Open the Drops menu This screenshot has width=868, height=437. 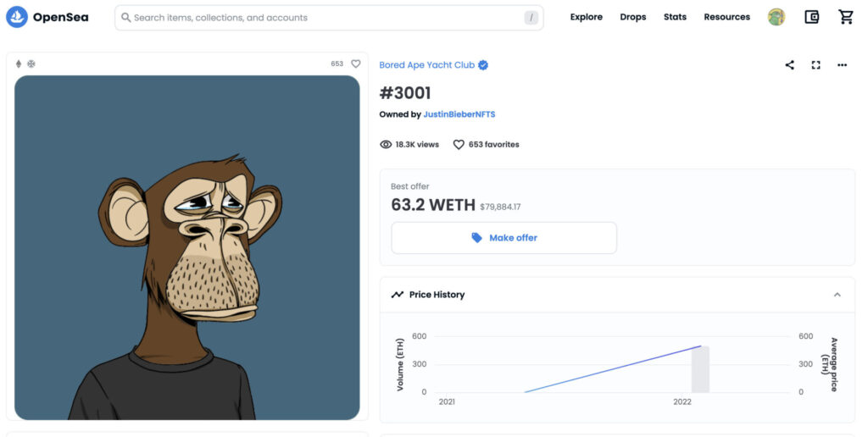click(632, 17)
